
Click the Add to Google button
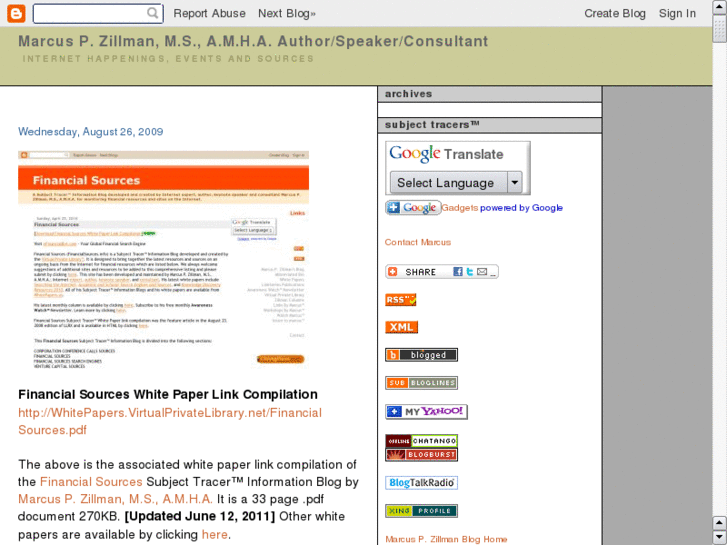[x=413, y=208]
